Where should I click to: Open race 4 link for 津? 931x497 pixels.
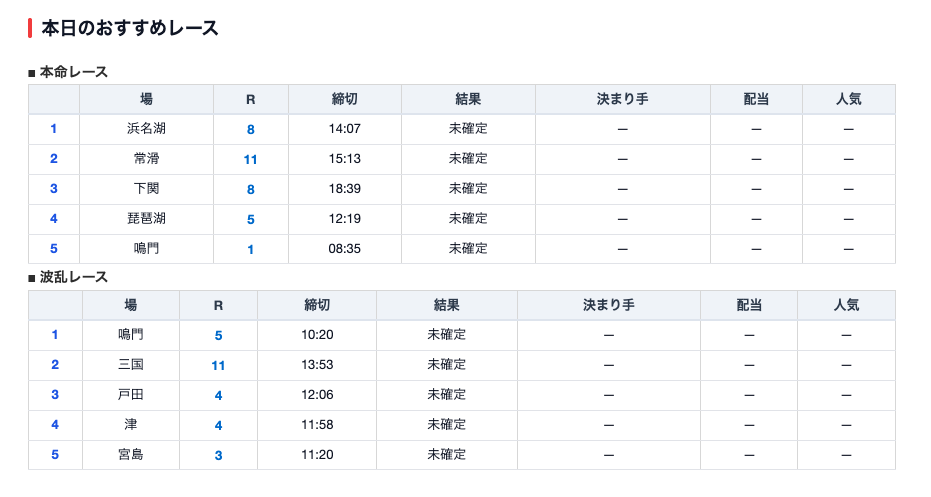click(x=218, y=425)
